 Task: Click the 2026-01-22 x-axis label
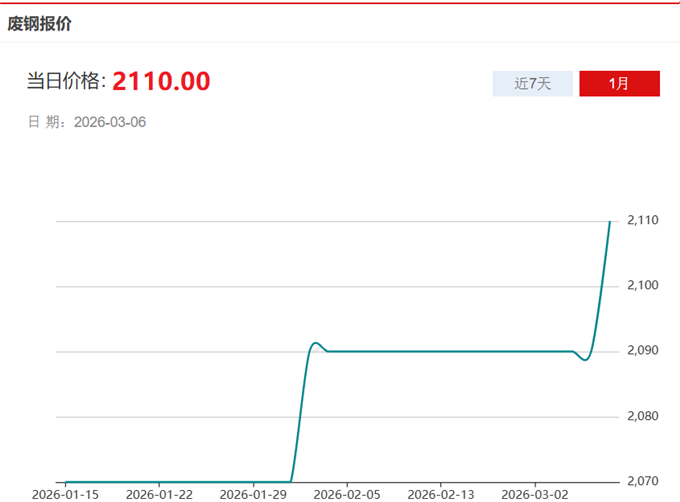click(159, 494)
